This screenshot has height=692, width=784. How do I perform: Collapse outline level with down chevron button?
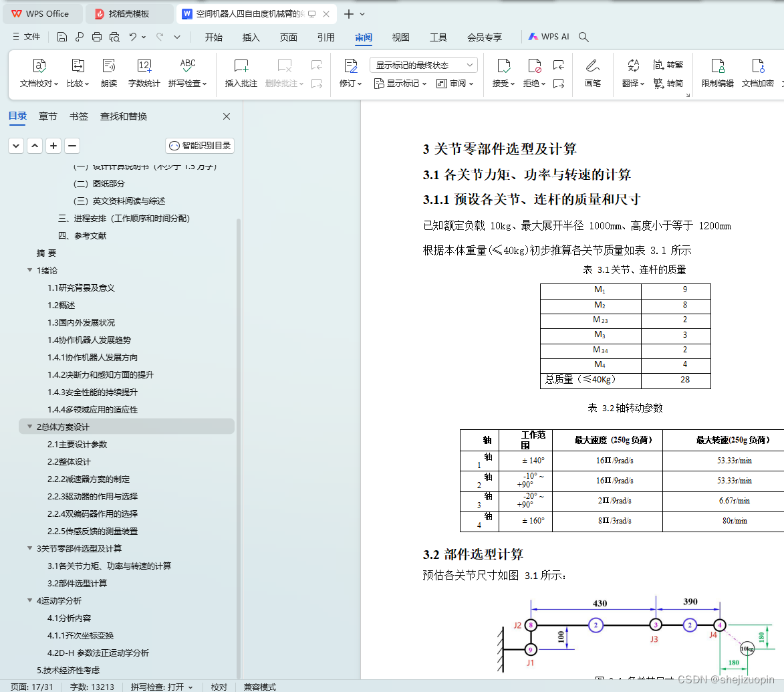(x=16, y=146)
